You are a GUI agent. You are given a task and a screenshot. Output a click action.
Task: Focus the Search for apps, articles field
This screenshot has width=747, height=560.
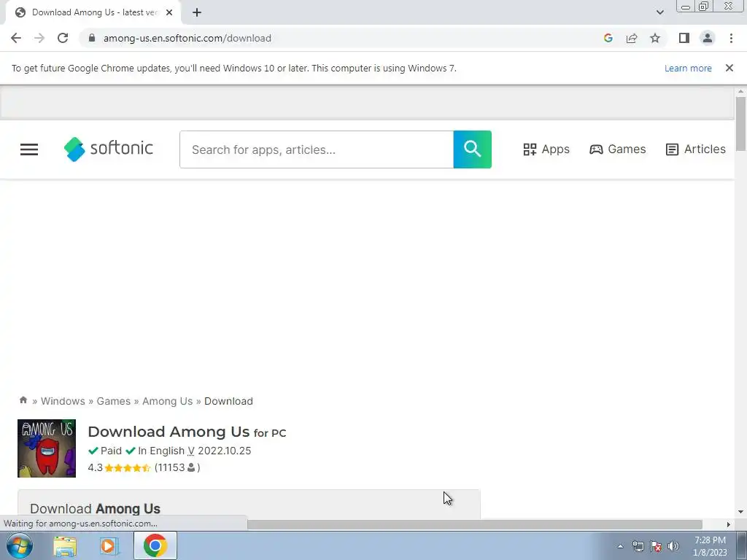(317, 149)
